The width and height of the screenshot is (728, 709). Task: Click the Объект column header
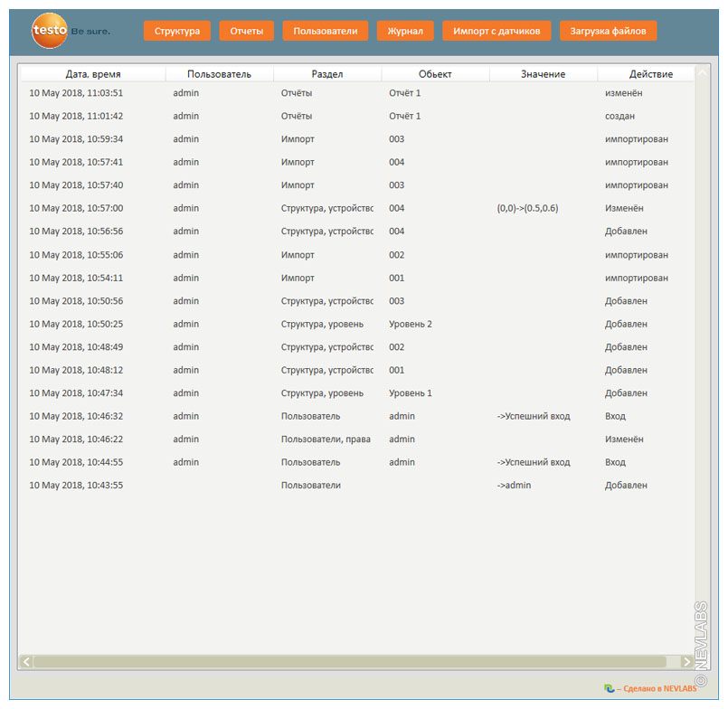click(435, 74)
